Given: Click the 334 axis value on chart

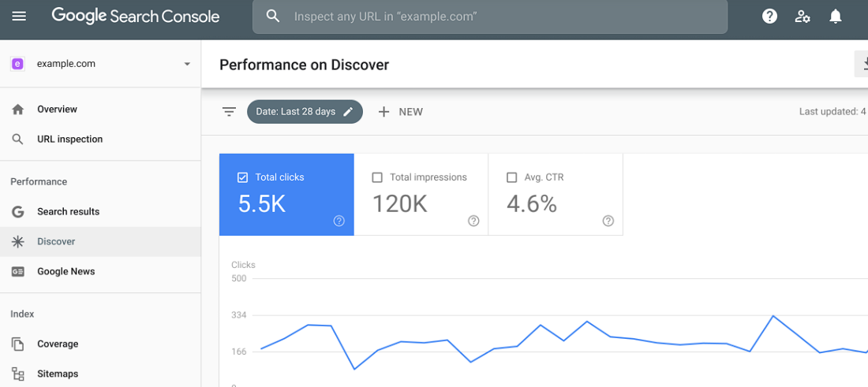Looking at the screenshot, I should (x=238, y=315).
